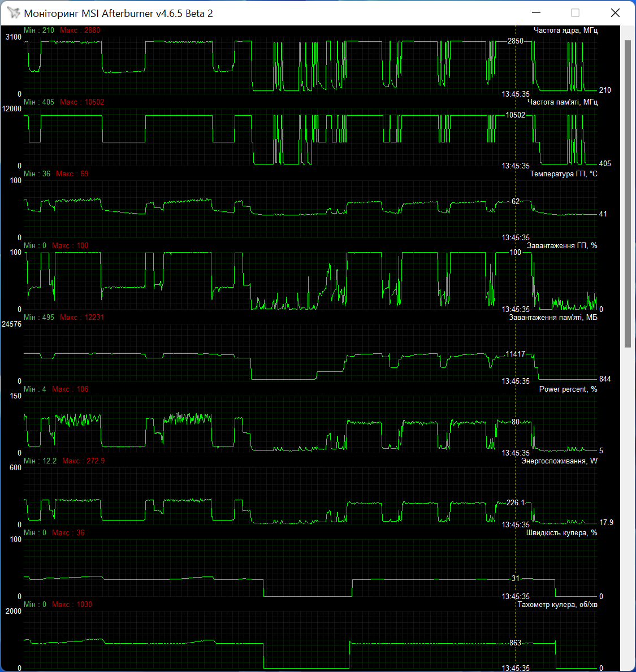Click the 'Макс : 272.9' power consumption value
Viewport: 636px width, 672px height.
coord(84,461)
